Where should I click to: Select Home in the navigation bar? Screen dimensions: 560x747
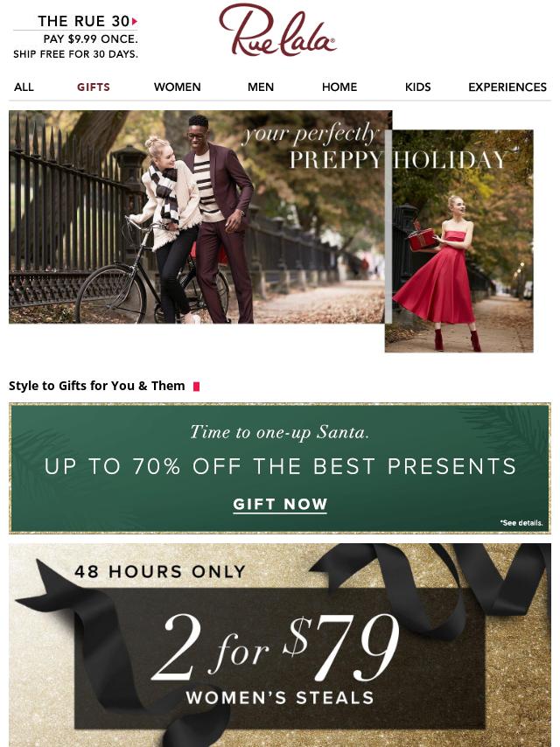click(339, 87)
